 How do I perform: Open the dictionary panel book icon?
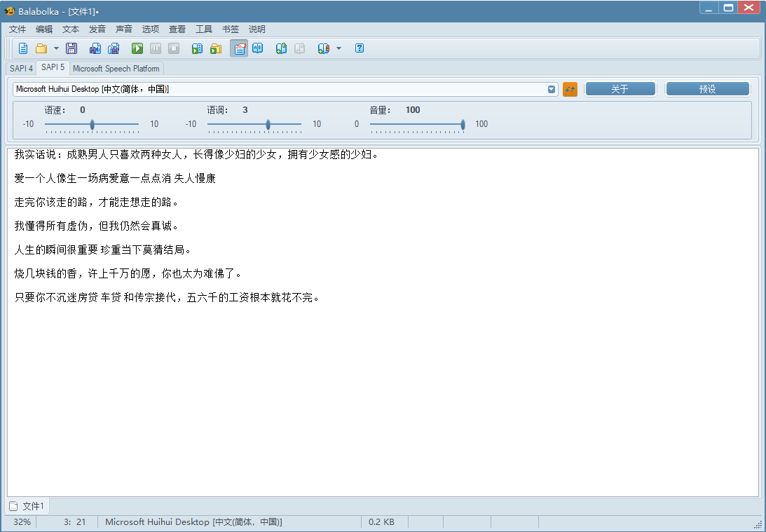(257, 48)
